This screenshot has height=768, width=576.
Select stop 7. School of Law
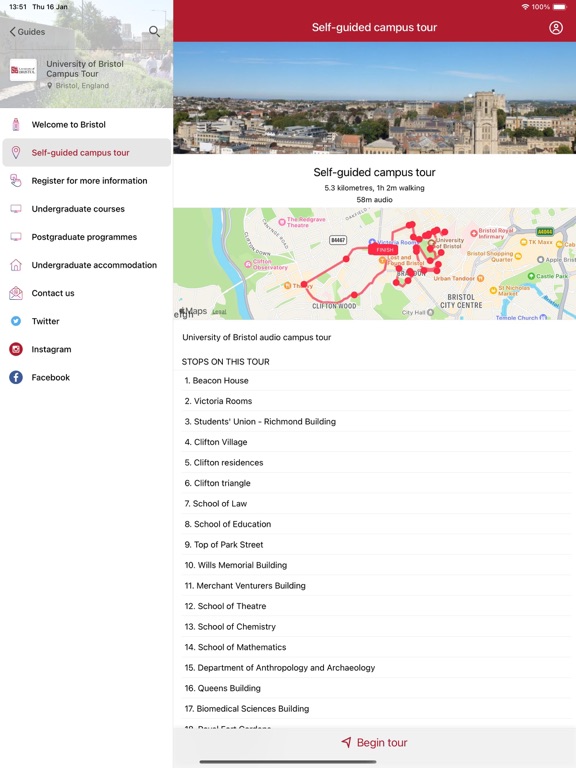pyautogui.click(x=375, y=504)
